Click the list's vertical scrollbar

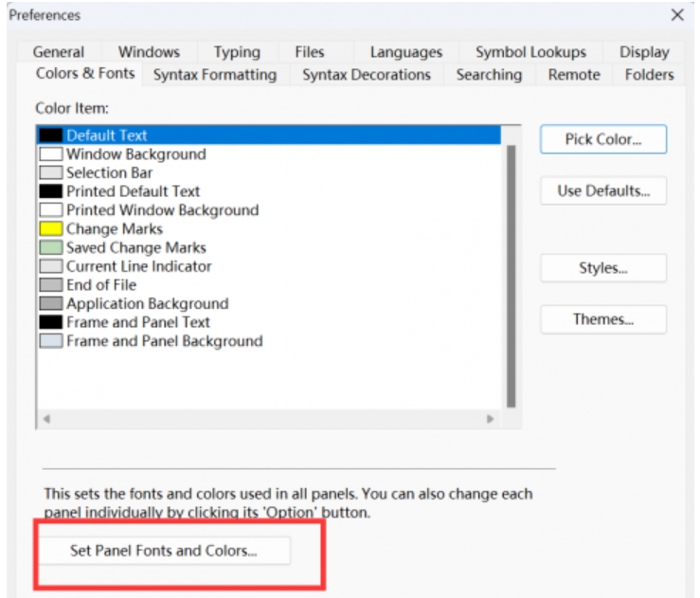coord(512,275)
